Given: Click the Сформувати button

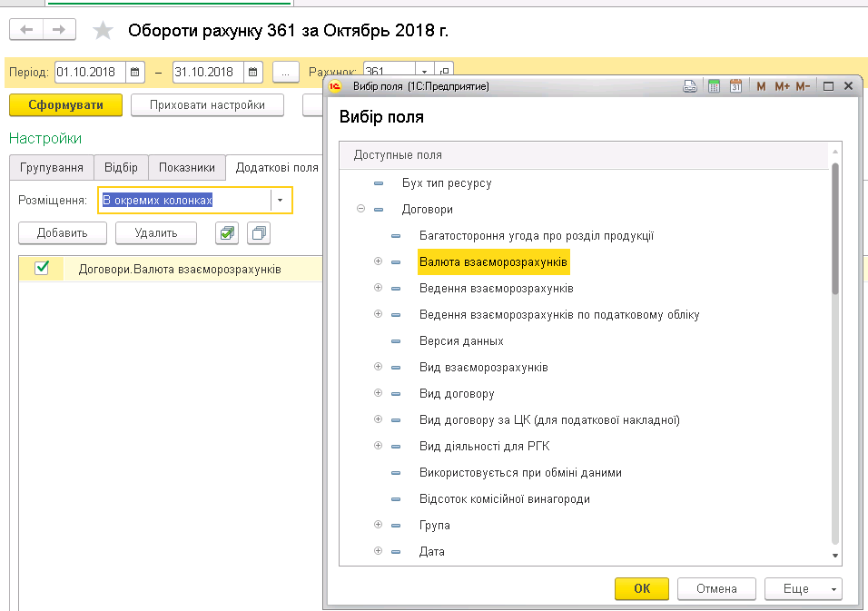Looking at the screenshot, I should pos(65,105).
